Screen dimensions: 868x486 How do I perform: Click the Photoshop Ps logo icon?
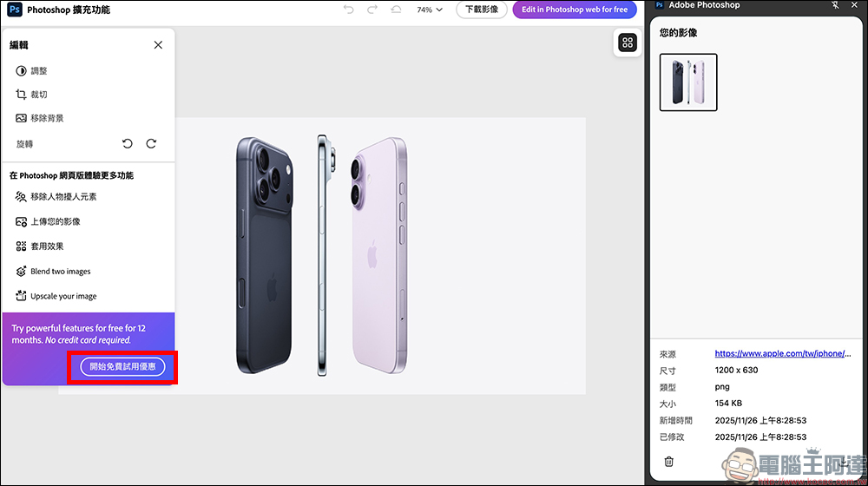pos(15,10)
